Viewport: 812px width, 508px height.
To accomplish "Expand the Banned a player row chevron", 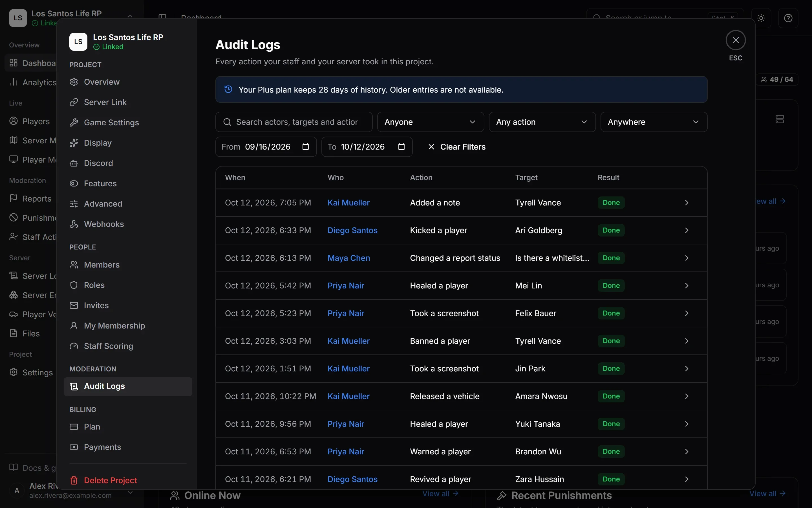I will 687,341.
